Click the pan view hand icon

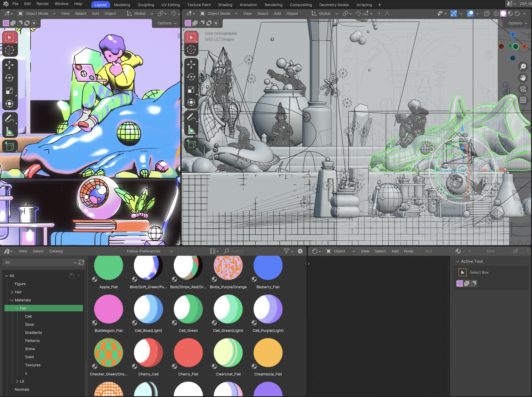click(x=523, y=78)
